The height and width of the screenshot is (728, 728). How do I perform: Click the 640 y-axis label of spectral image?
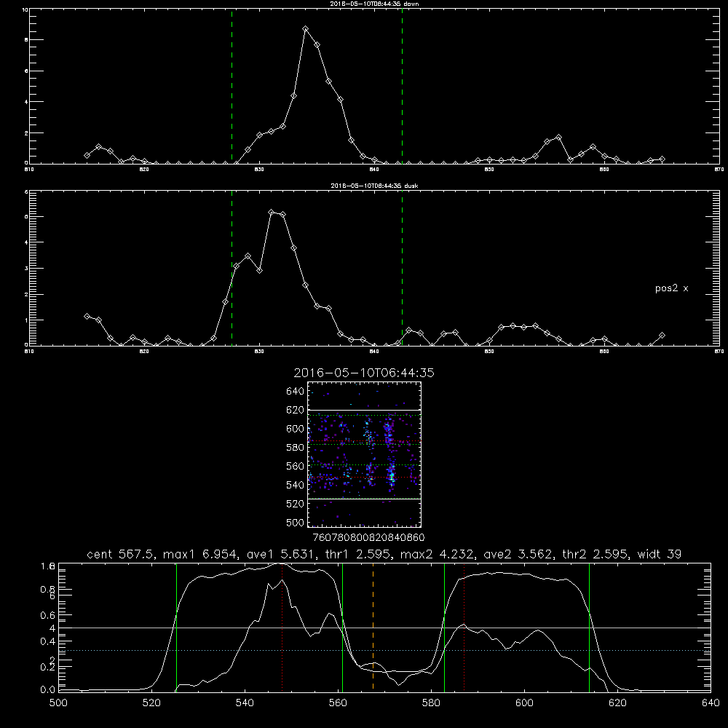point(295,392)
